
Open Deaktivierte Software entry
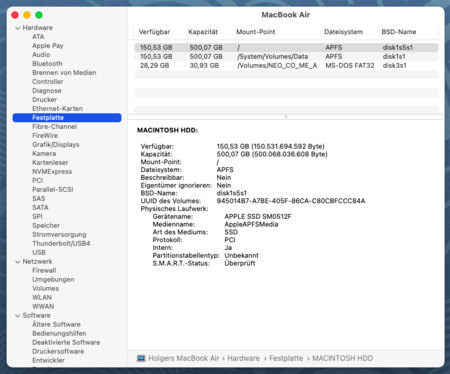click(x=66, y=343)
